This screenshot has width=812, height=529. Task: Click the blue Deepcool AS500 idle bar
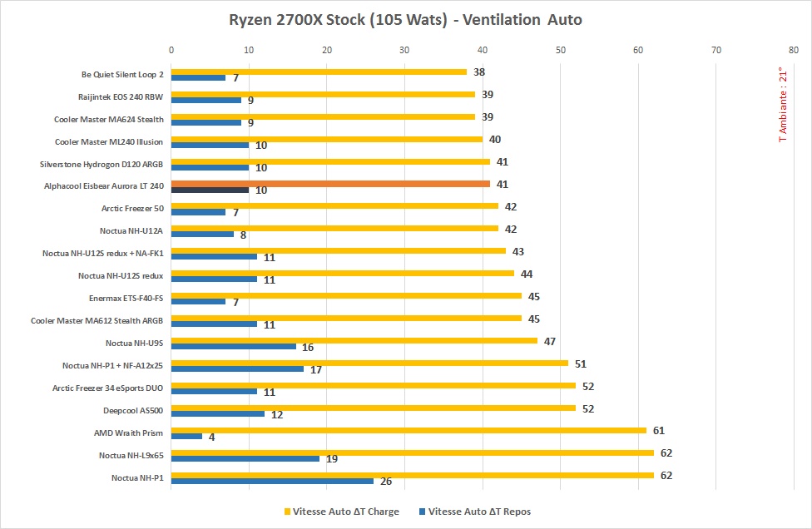pyautogui.click(x=217, y=413)
